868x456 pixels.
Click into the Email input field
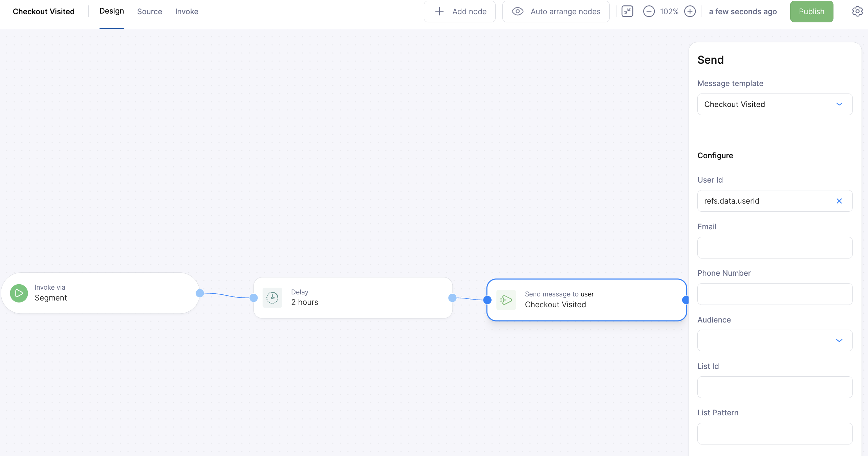(775, 248)
